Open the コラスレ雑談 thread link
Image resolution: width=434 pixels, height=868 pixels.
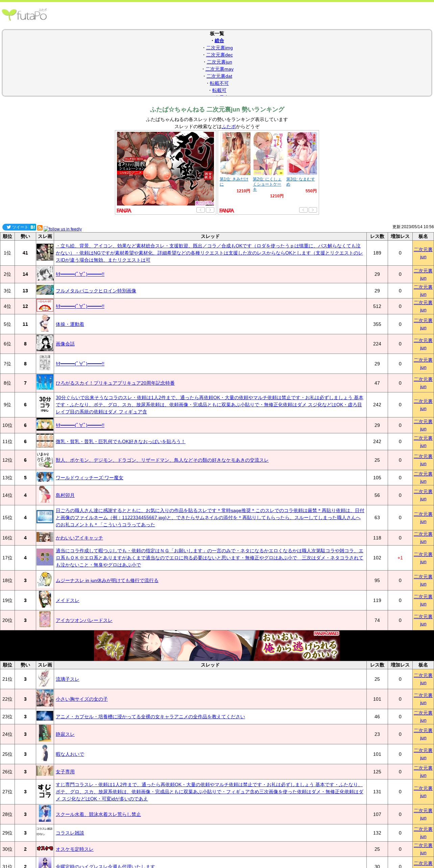pos(70,833)
